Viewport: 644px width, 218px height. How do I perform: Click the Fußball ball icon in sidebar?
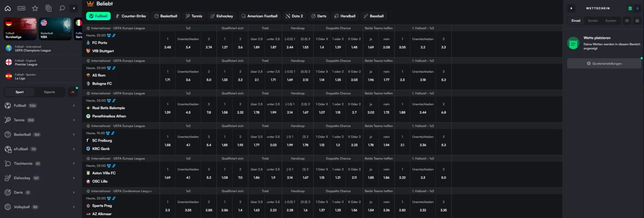8,106
